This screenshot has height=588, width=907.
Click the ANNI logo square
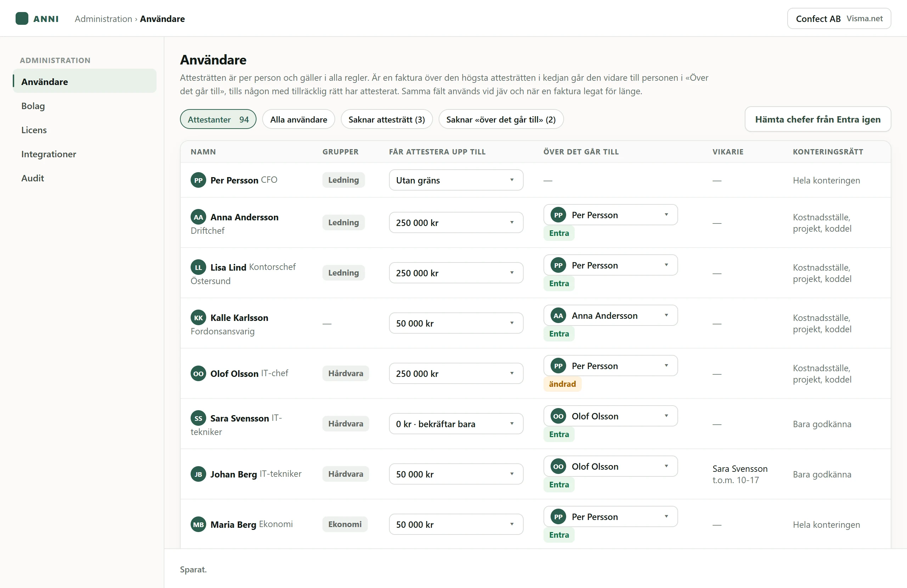coord(22,18)
